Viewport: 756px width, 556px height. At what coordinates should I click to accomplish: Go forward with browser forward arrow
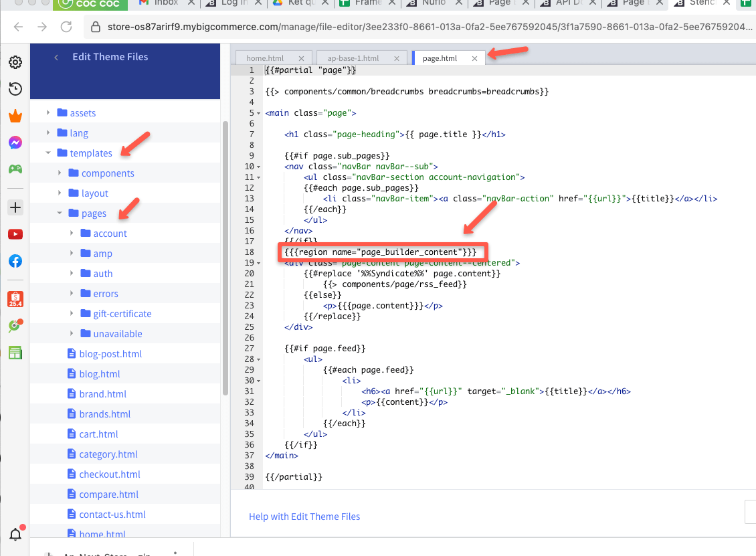[x=42, y=27]
